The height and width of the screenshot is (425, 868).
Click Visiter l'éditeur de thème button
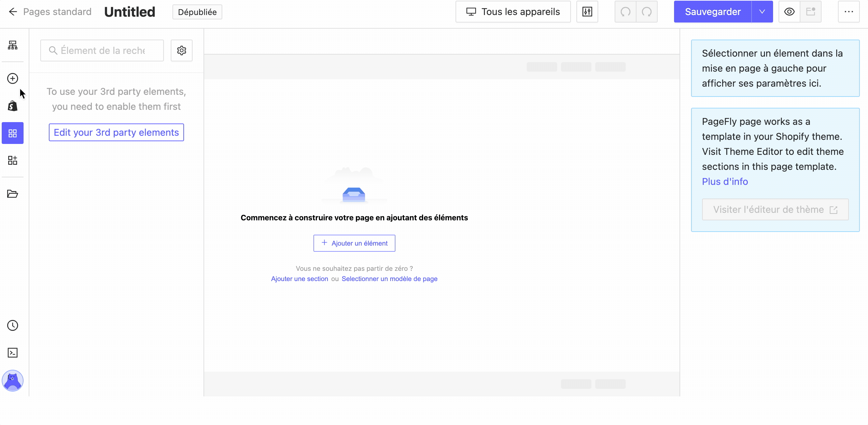[x=775, y=209]
